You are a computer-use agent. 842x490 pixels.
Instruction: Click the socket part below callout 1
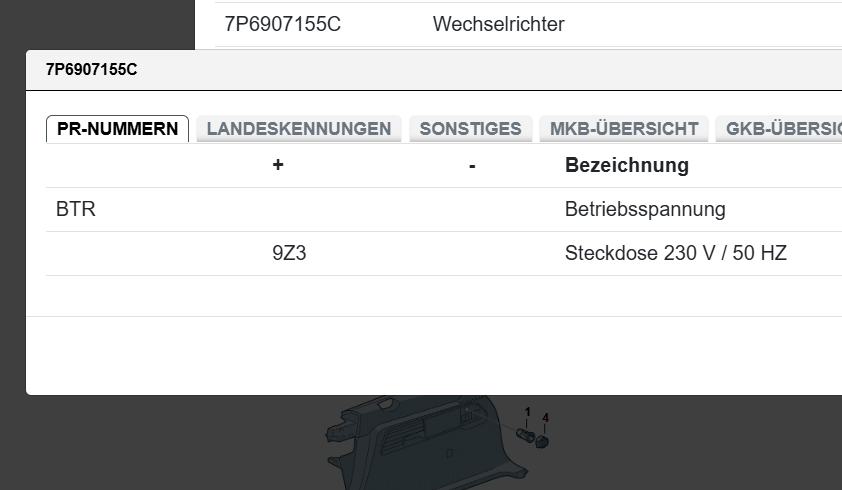pos(526,435)
